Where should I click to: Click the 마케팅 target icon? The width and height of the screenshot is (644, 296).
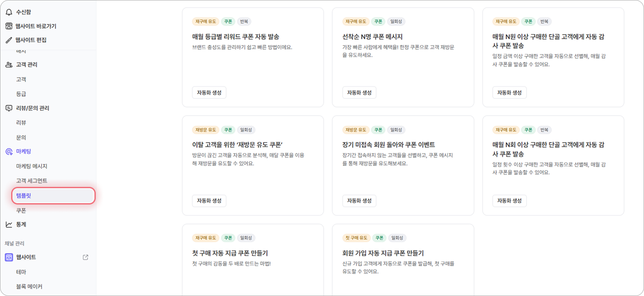coord(9,152)
